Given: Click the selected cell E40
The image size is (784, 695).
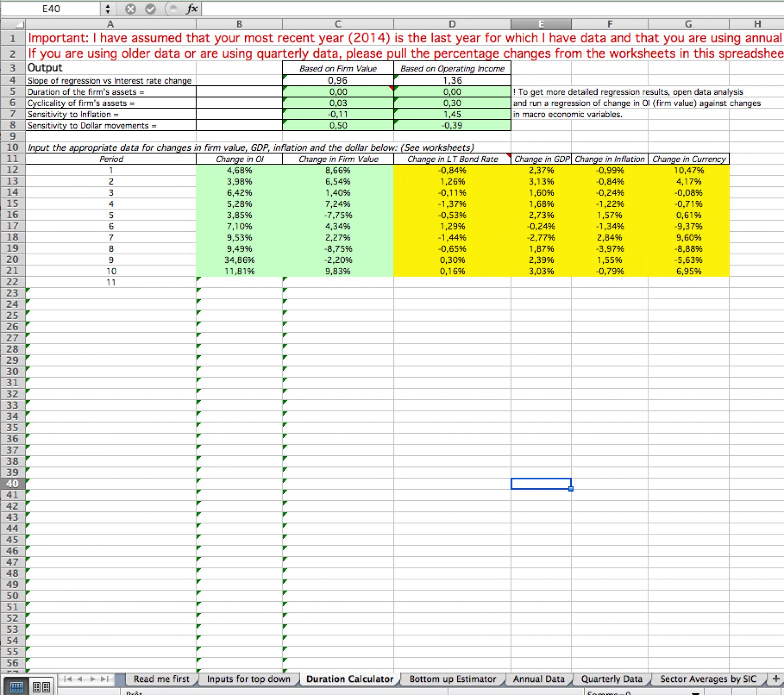Looking at the screenshot, I should 541,484.
